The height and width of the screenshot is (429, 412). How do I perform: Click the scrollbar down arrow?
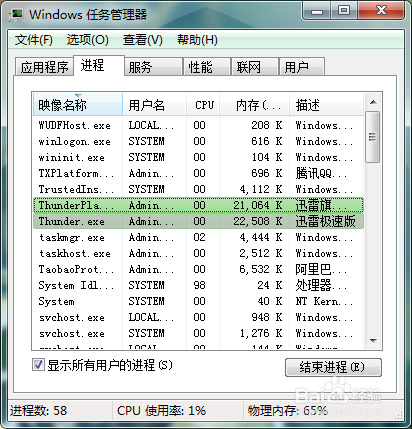pos(373,341)
